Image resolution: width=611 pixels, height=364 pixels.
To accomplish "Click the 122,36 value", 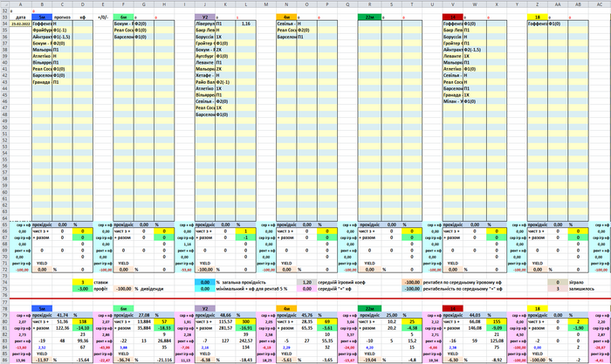I will (x=62, y=328).
